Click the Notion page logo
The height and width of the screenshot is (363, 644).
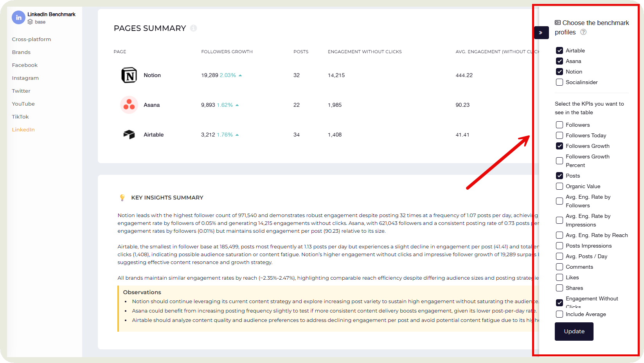point(129,75)
